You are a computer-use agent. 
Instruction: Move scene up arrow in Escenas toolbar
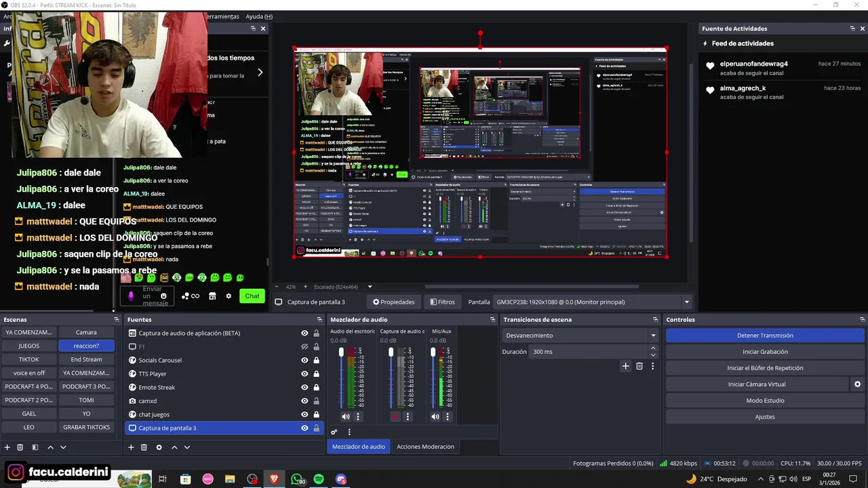[50, 447]
